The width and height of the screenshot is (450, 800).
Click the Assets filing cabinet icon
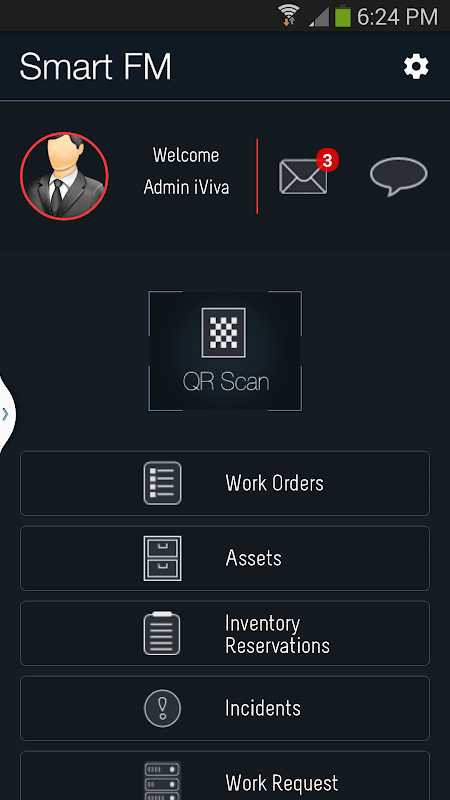pyautogui.click(x=162, y=558)
